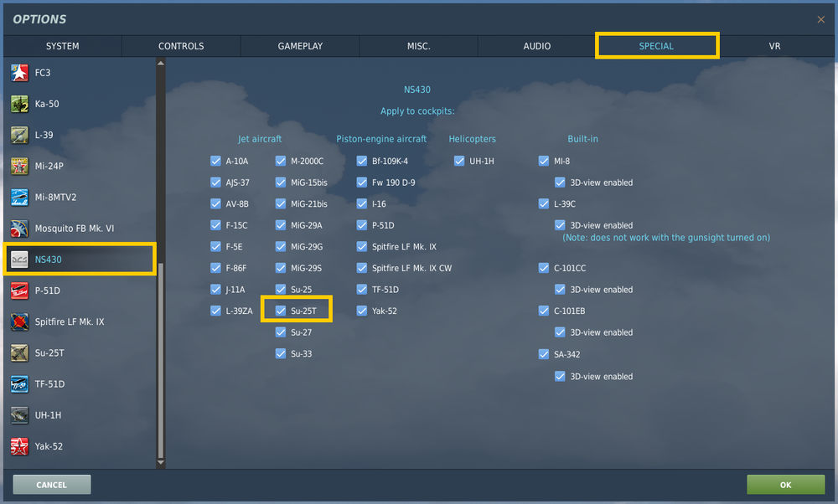Choose the L-39 module icon
Viewport: 838px width, 504px height.
point(19,135)
